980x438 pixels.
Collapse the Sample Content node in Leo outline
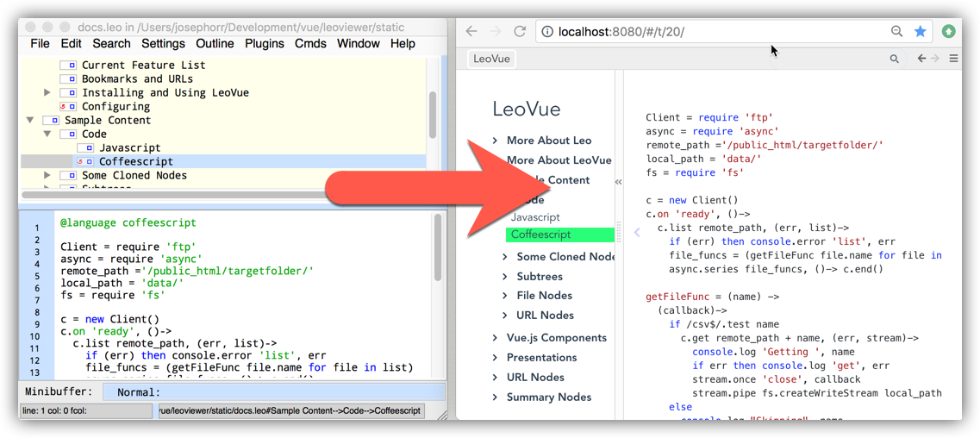(29, 120)
